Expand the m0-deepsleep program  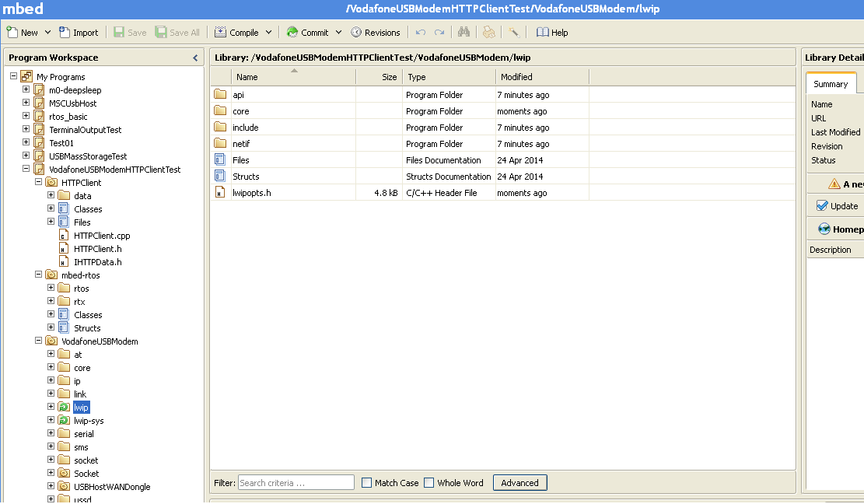(x=26, y=89)
